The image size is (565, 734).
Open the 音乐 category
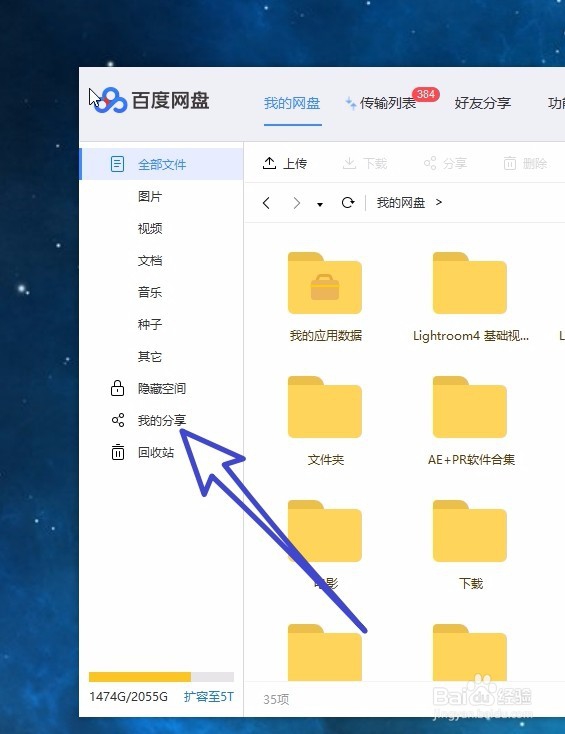(150, 293)
